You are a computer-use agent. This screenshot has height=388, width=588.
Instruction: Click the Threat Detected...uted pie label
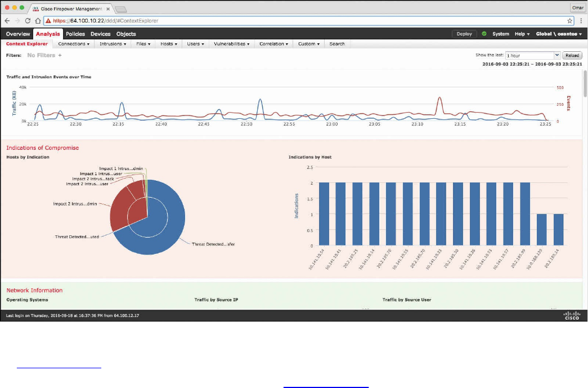pos(77,237)
